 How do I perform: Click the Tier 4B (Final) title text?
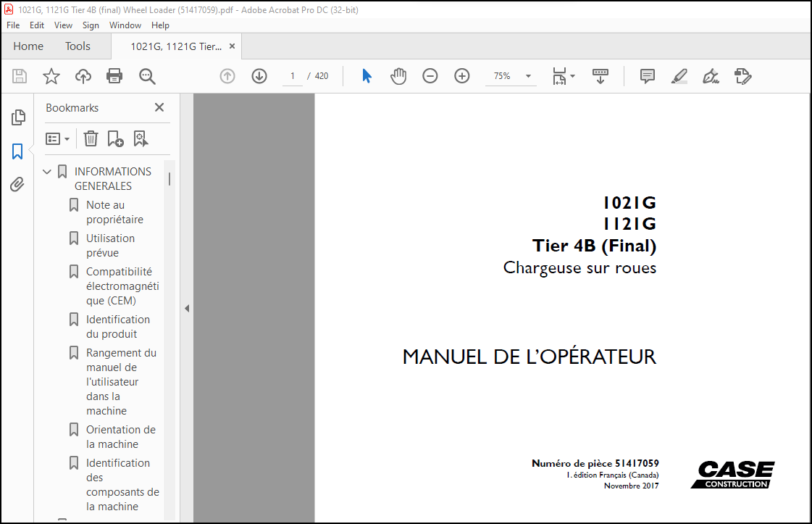594,246
